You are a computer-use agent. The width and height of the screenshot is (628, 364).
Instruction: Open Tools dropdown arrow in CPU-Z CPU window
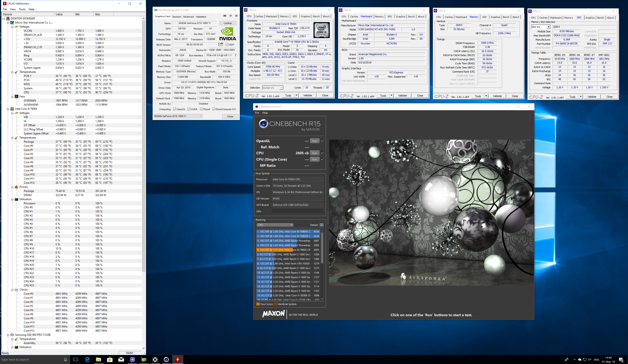(x=296, y=95)
